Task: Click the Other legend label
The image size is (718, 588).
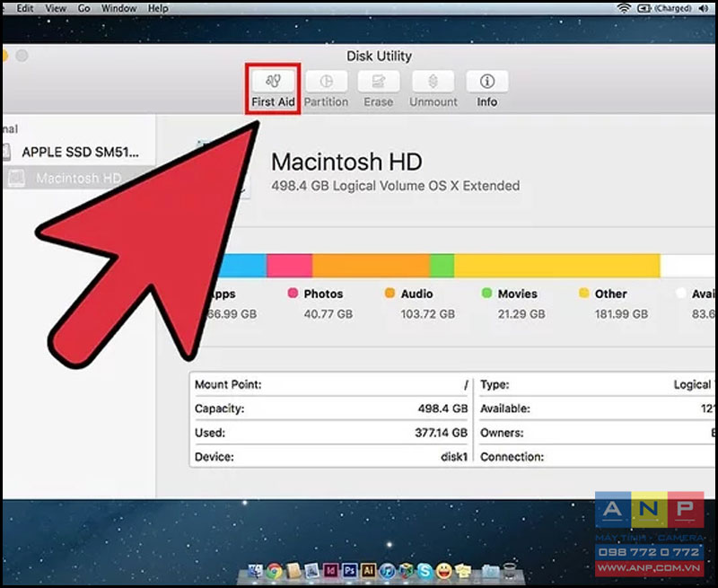Action: (x=611, y=294)
